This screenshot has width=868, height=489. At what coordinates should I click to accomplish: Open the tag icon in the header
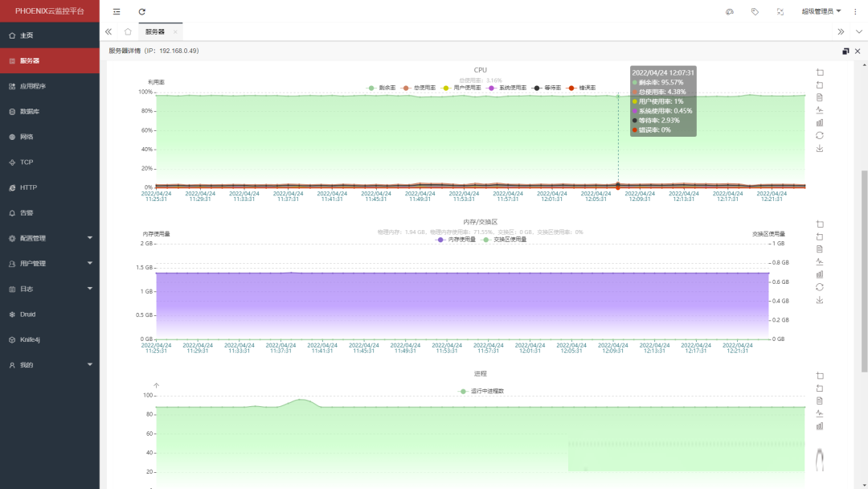click(x=755, y=12)
